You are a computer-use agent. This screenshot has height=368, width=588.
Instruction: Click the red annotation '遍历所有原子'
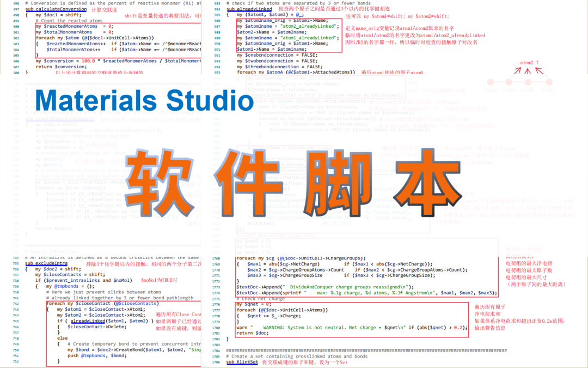490,307
